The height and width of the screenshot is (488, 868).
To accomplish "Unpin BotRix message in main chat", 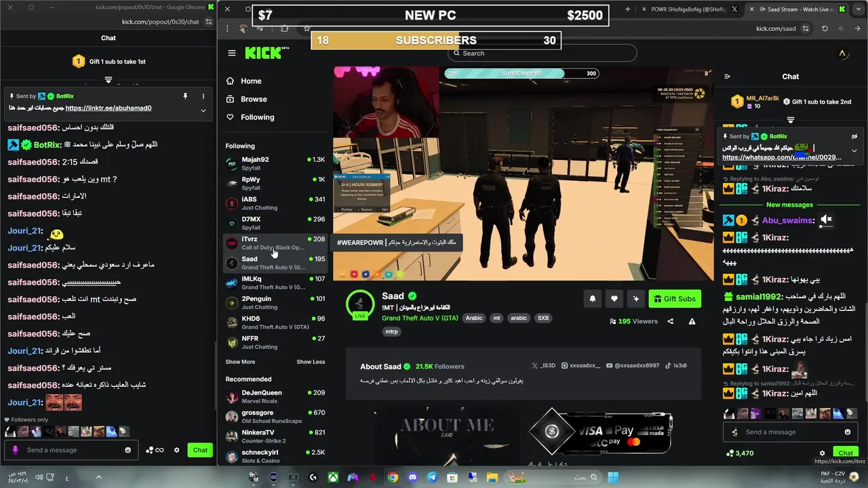I will (854, 136).
